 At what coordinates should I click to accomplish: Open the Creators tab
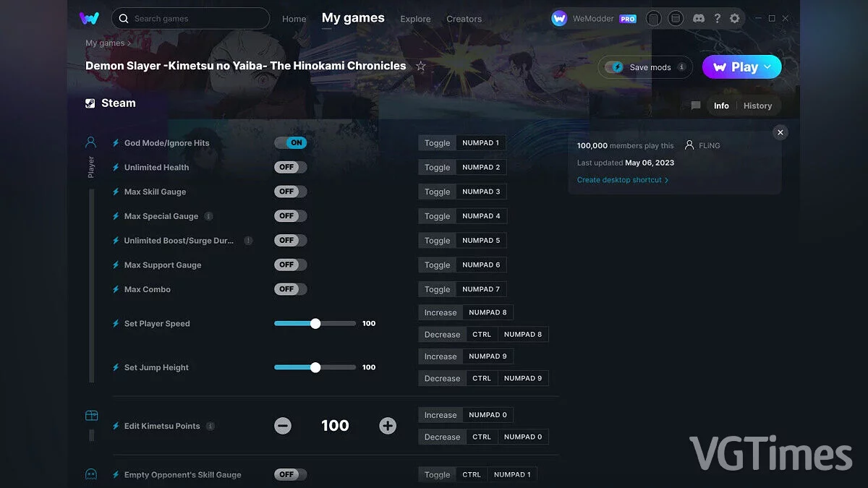(x=464, y=19)
